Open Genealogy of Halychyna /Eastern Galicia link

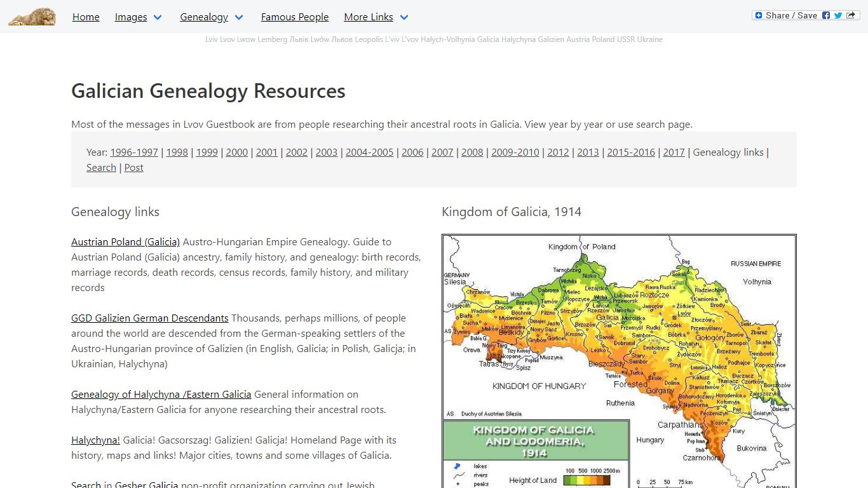(x=161, y=395)
